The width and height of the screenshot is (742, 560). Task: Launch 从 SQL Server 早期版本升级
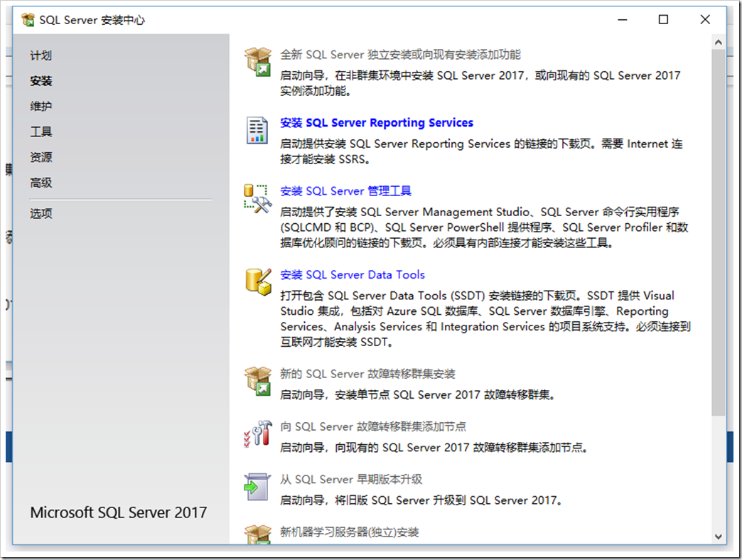pos(351,480)
